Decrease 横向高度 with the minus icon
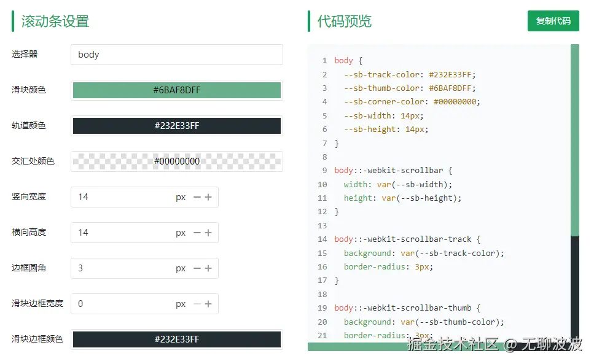The image size is (594, 364). 197,232
